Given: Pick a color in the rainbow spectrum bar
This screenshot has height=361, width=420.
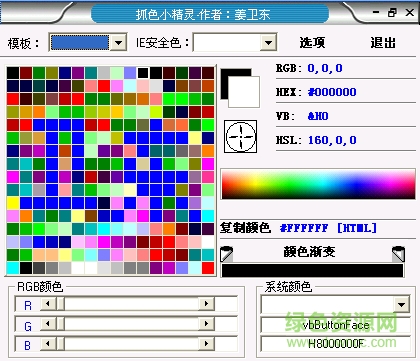Looking at the screenshot, I should tap(318, 184).
